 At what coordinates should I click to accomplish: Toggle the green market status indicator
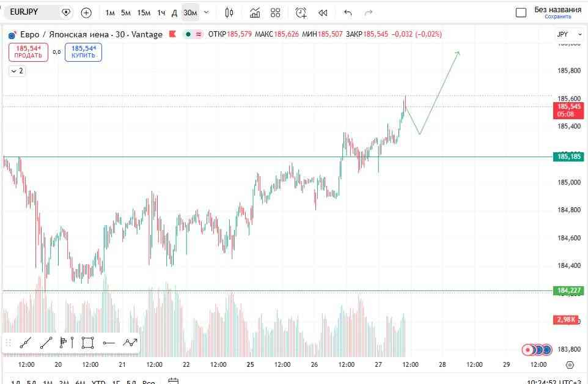[188, 34]
